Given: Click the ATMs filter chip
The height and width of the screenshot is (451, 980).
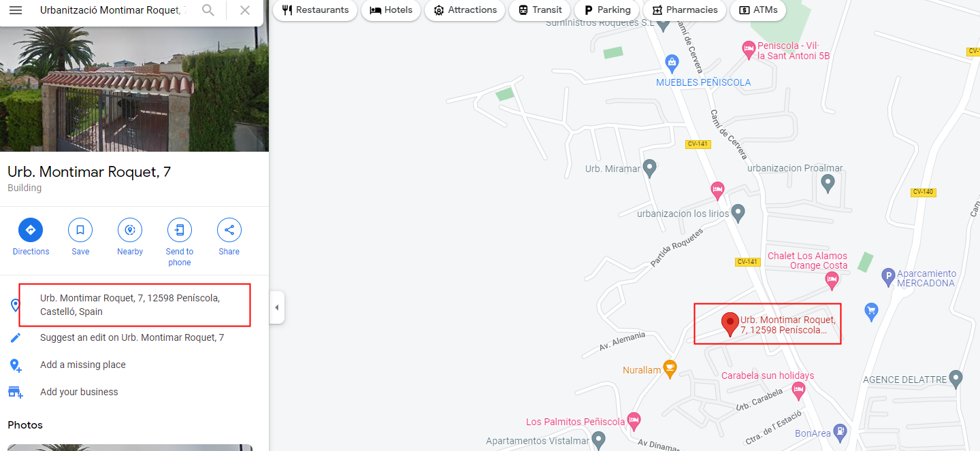Looking at the screenshot, I should pos(758,10).
